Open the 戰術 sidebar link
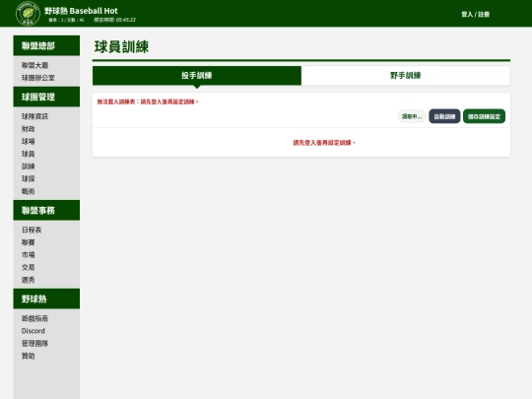The image size is (532, 399). click(29, 191)
